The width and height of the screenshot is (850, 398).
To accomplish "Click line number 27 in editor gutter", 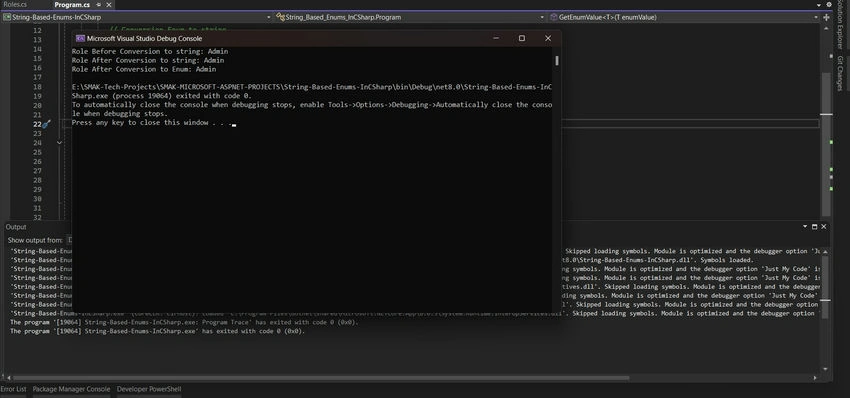I will tap(37, 171).
